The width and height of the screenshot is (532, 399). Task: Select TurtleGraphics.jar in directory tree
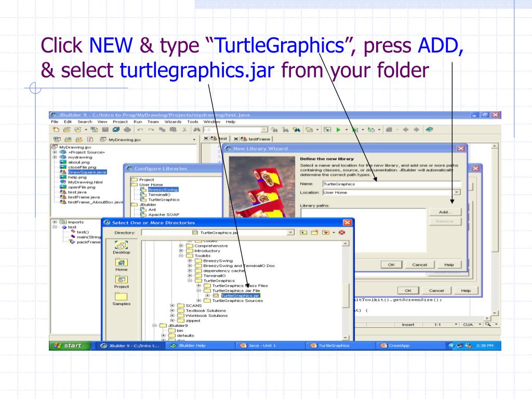point(240,296)
